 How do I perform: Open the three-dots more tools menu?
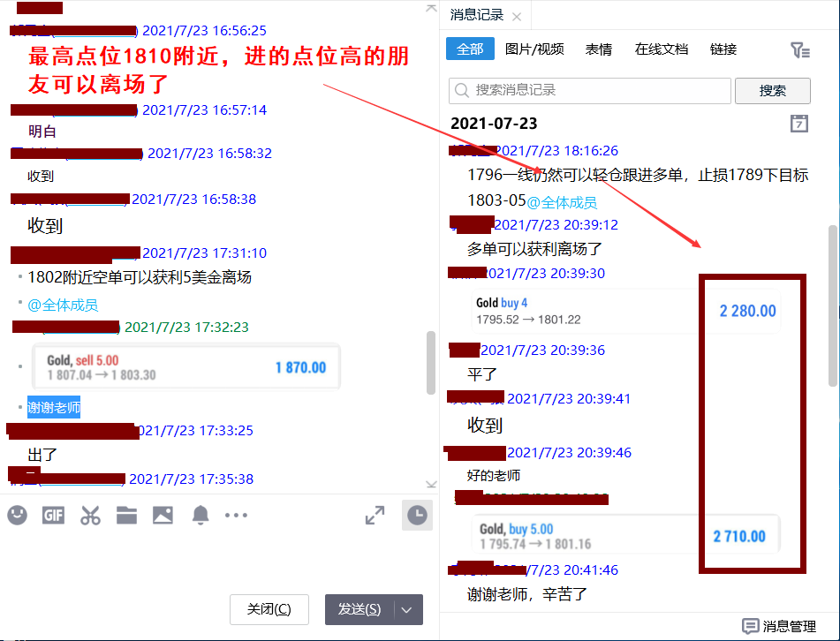pos(236,515)
